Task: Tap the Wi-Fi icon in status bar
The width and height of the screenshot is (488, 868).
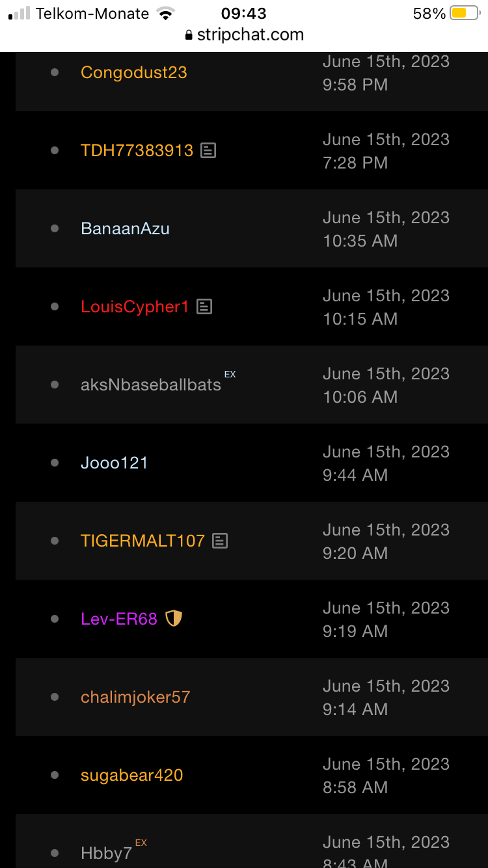Action: pos(167,13)
